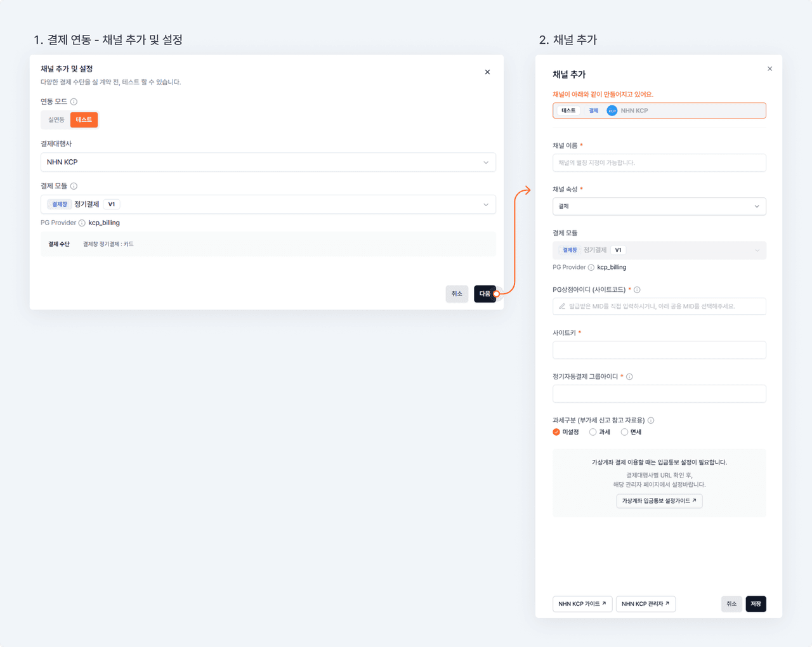Select the 테스트 integration mode
This screenshot has height=647, width=812.
pos(84,120)
